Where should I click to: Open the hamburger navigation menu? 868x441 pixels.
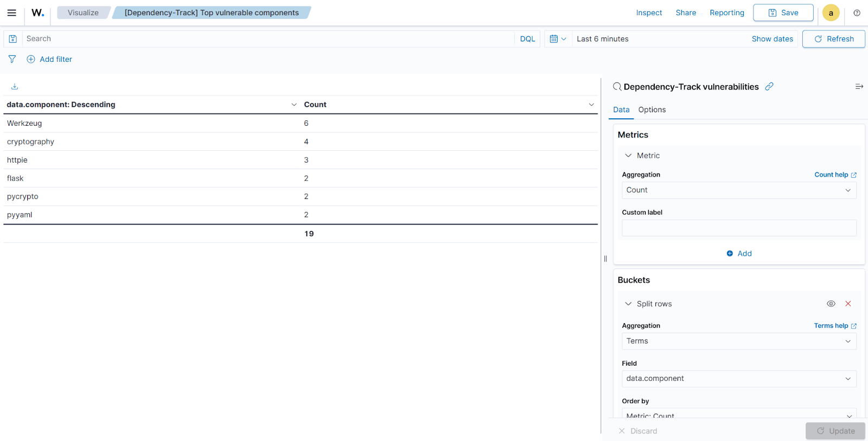pos(11,12)
